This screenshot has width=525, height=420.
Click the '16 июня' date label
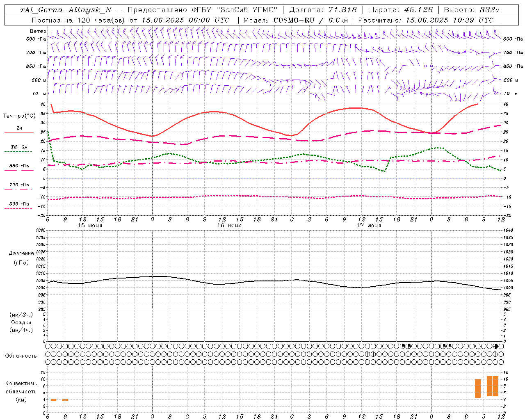[x=229, y=226]
